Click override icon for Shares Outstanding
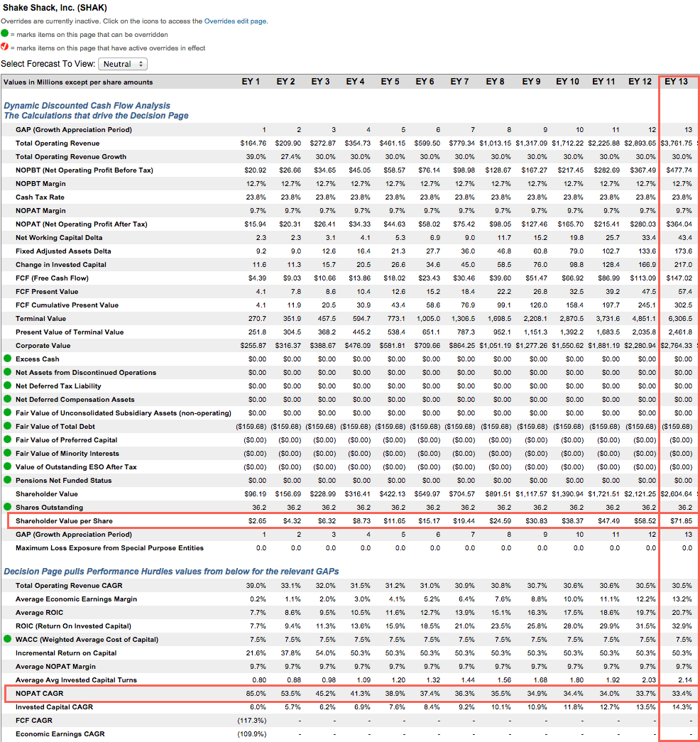 [8, 507]
